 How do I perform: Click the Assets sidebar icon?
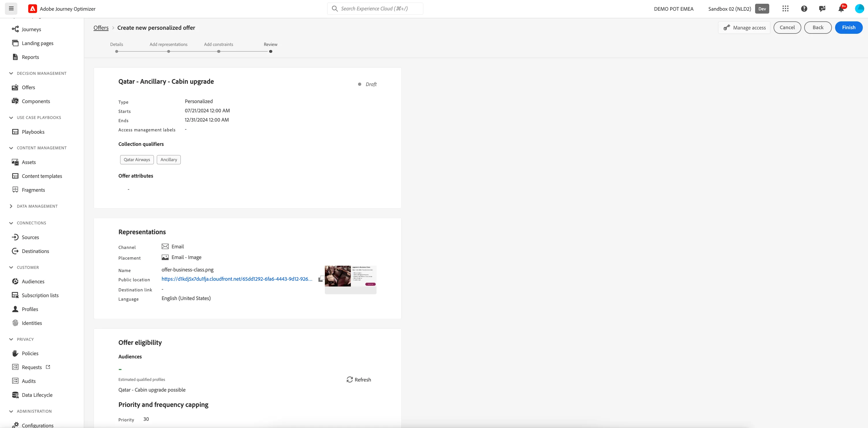(15, 162)
